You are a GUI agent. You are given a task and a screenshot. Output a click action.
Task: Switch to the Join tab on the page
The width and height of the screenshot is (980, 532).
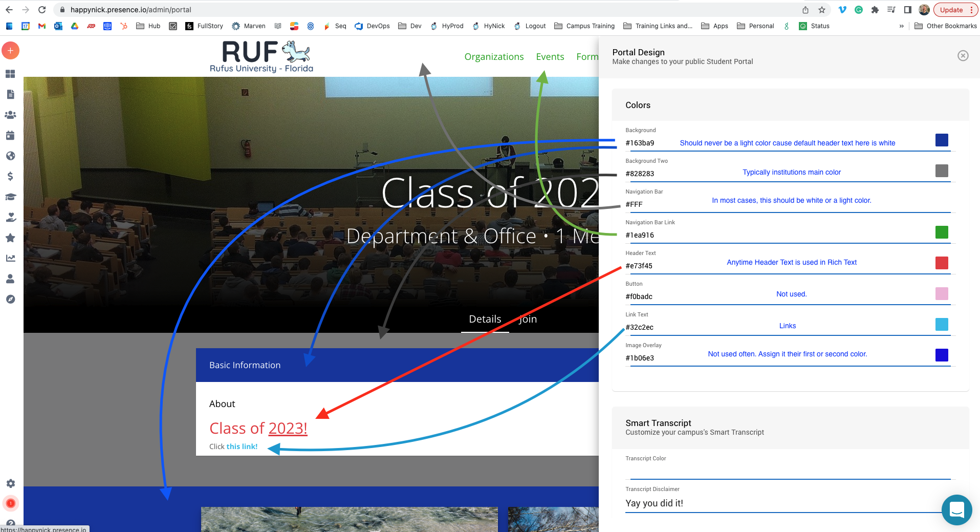[x=528, y=318]
